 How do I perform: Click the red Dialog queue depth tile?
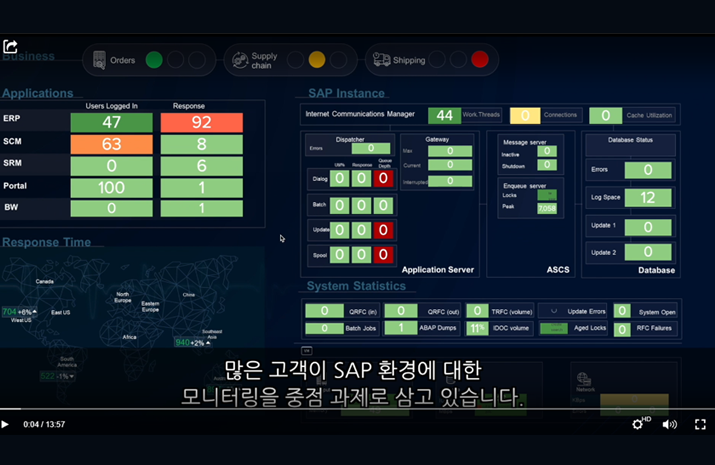coord(383,178)
